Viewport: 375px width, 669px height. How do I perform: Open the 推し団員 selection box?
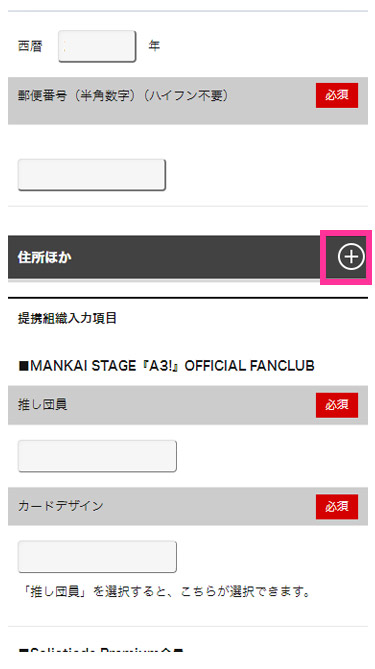pos(97,456)
